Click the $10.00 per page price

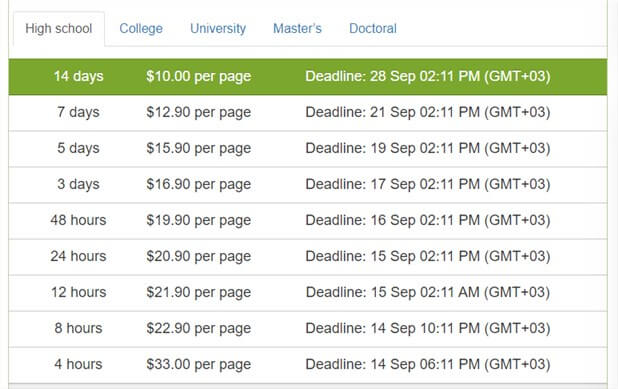tap(199, 76)
